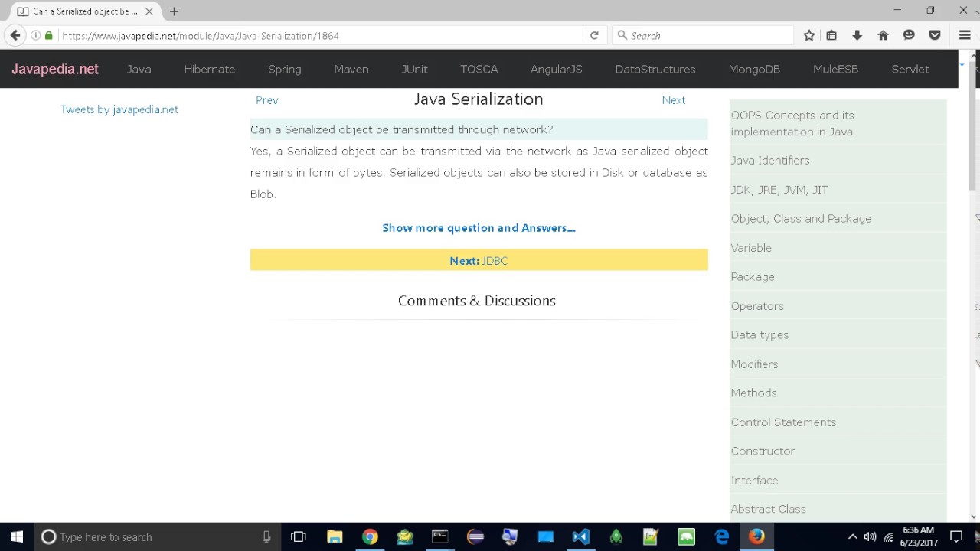This screenshot has width=980, height=551.
Task: Go back with the browser back arrow
Action: point(15,35)
